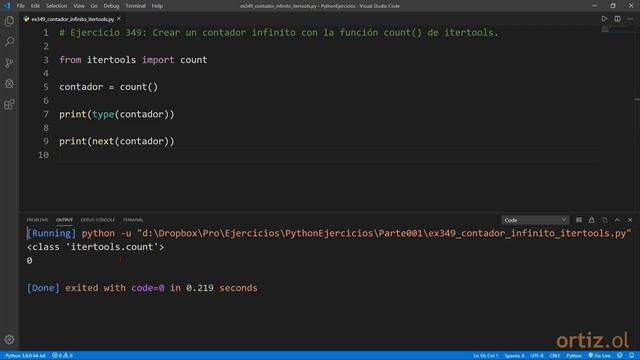The height and width of the screenshot is (360, 640).
Task: Start Go Live server
Action: [x=599, y=356]
